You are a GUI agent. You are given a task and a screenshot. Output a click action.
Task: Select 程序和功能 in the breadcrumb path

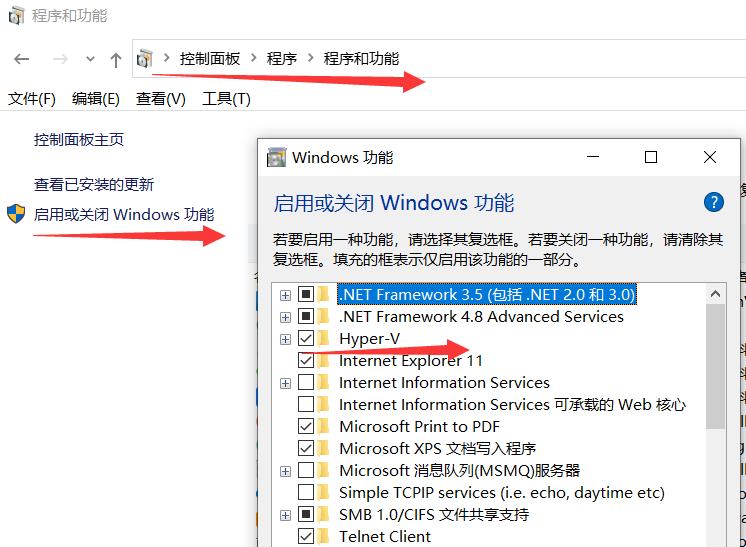point(361,59)
